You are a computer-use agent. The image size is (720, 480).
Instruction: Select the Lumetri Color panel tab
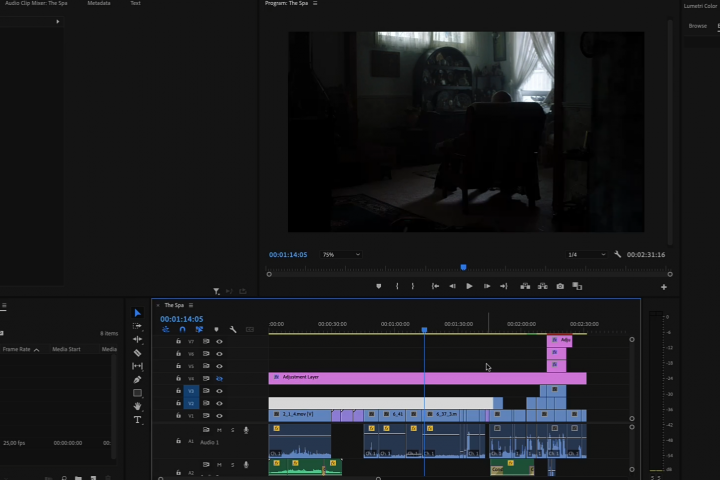click(700, 6)
